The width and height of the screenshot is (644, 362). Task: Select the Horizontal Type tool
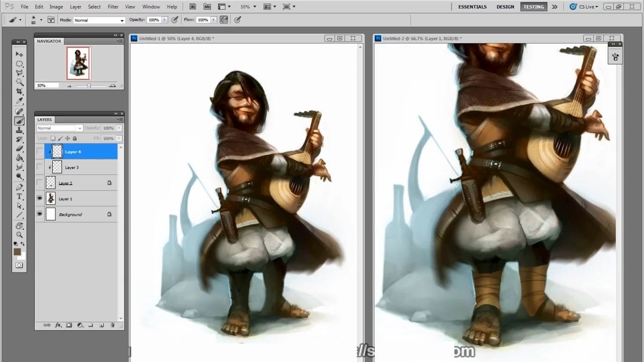click(x=20, y=196)
